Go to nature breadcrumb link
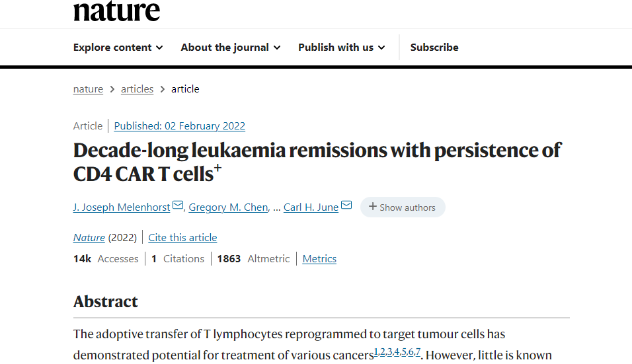This screenshot has height=364, width=632. [89, 89]
